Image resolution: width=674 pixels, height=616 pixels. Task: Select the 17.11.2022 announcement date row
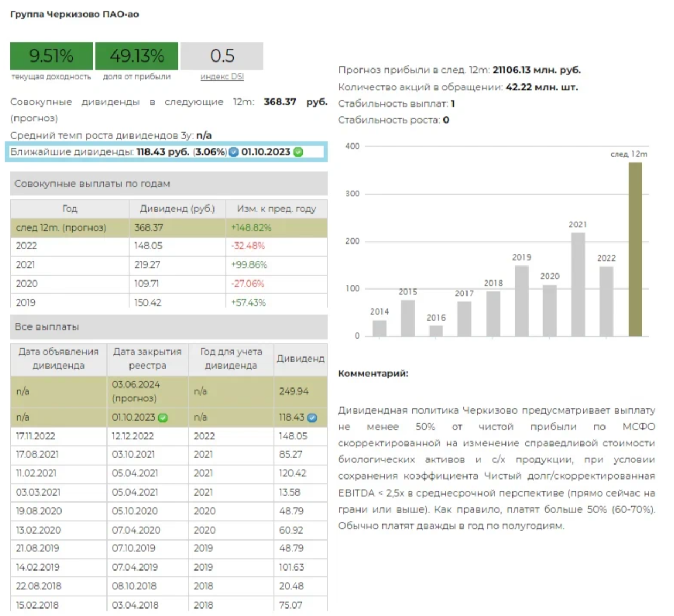coord(35,436)
